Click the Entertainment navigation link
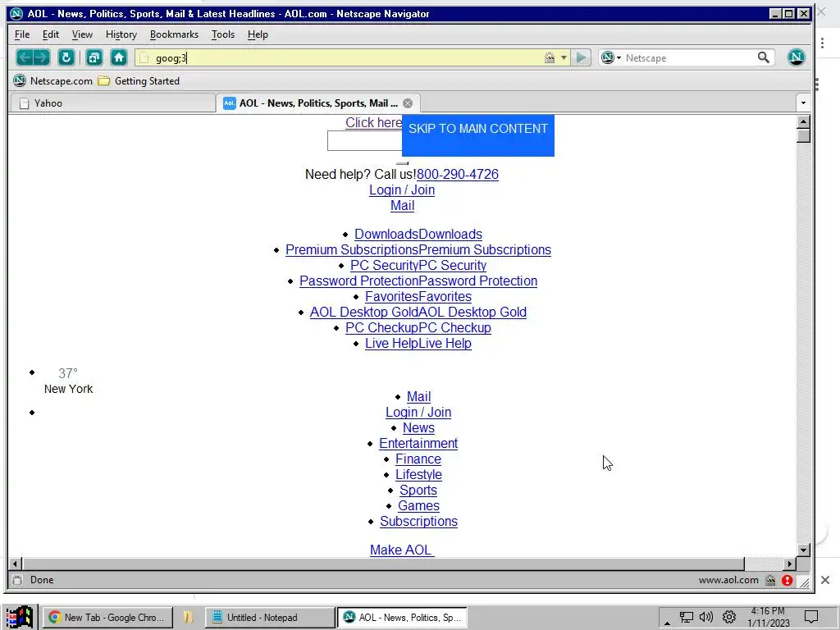The height and width of the screenshot is (630, 840). [418, 443]
